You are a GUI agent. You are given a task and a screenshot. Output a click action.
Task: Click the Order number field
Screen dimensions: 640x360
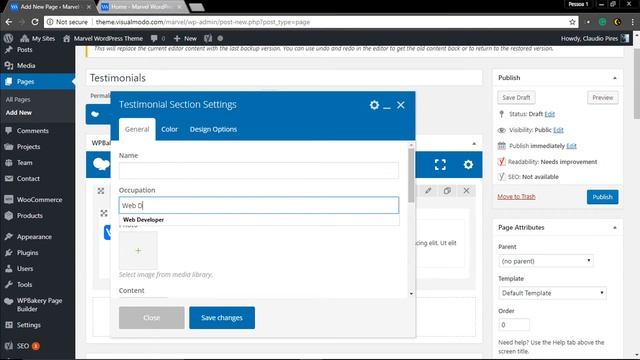point(514,325)
